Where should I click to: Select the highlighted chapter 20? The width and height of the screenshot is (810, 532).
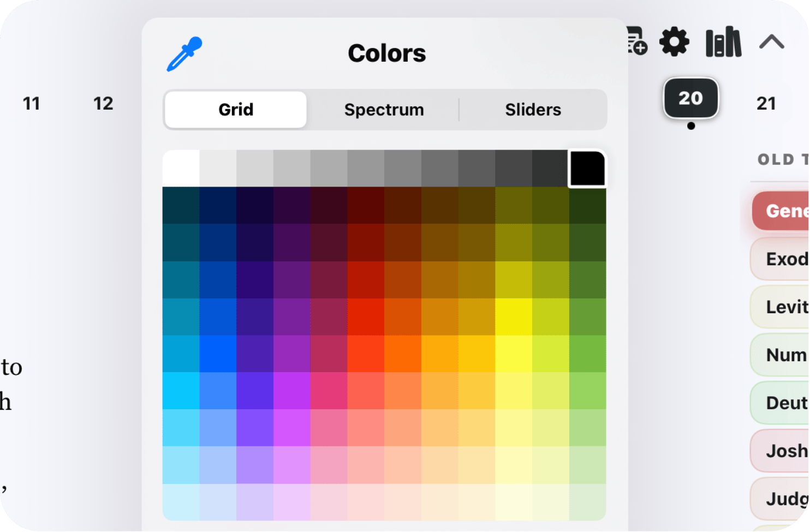coord(690,98)
